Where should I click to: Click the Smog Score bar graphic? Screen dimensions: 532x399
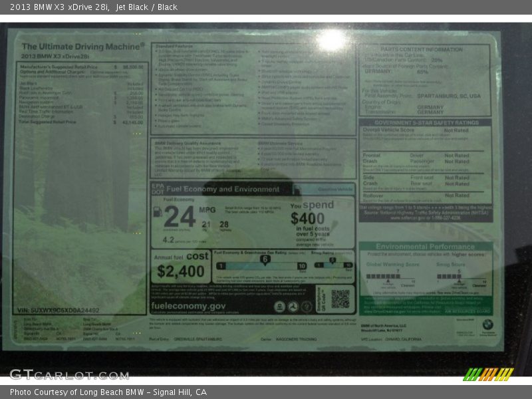point(459,276)
